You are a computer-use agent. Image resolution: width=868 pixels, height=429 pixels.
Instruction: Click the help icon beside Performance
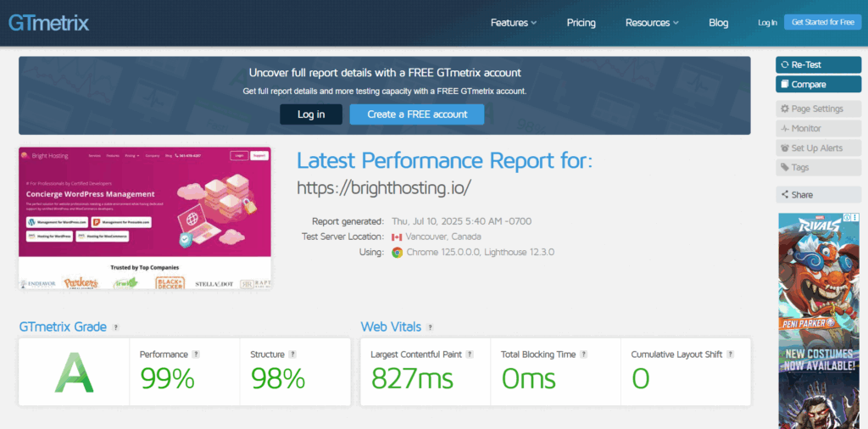click(196, 354)
